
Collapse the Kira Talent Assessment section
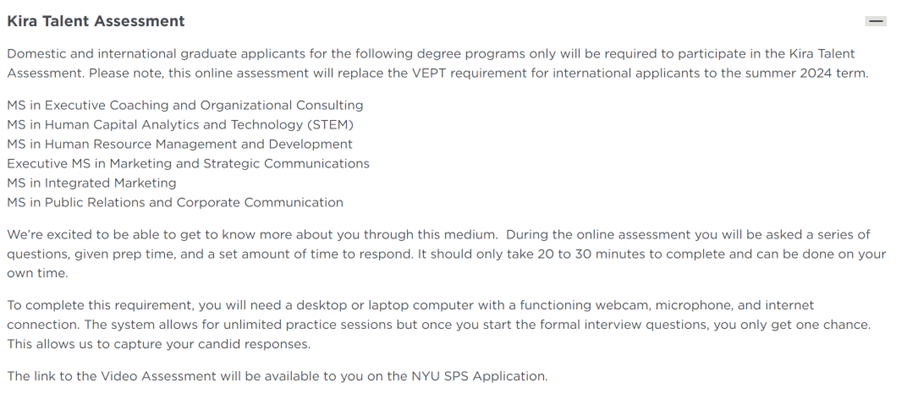[876, 21]
